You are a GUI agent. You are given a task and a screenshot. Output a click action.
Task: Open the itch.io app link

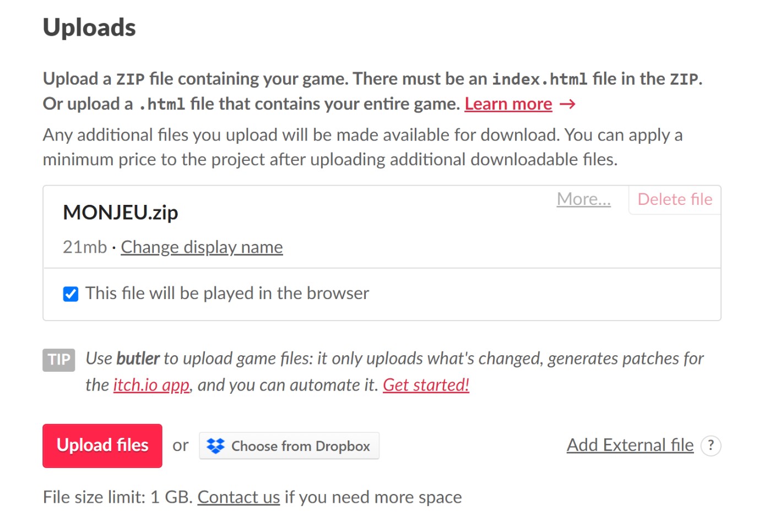151,385
